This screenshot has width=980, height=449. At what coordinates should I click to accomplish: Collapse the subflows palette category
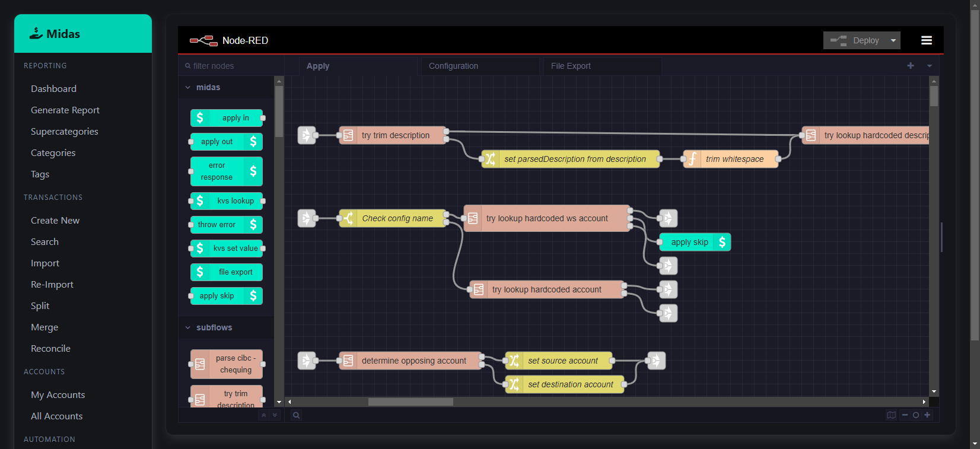tap(226, 327)
